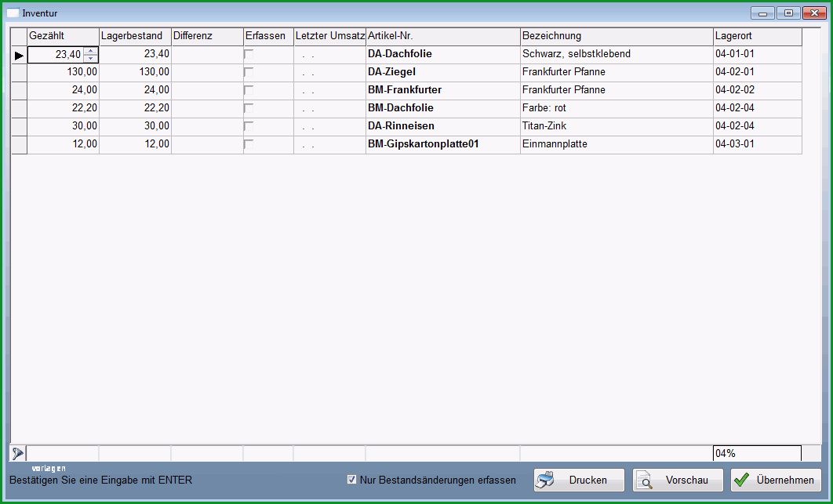Viewport: 833px width, 504px height.
Task: Click the Gezählt input field showing 23,40
Action: coord(56,55)
